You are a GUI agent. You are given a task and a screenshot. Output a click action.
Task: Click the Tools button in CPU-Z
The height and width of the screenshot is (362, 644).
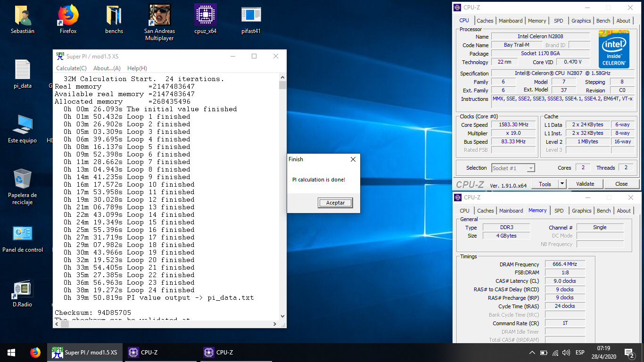[545, 184]
